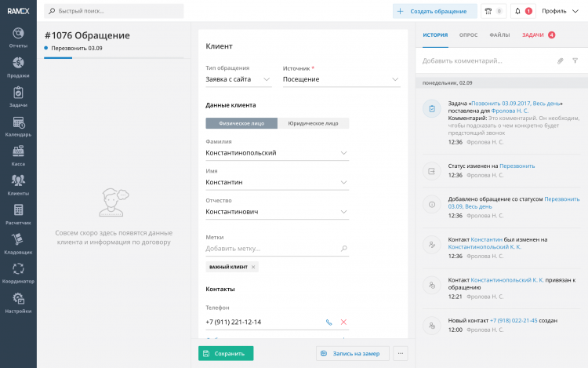Open Отчеты in the sidebar
This screenshot has width=588, height=368.
coord(18,37)
